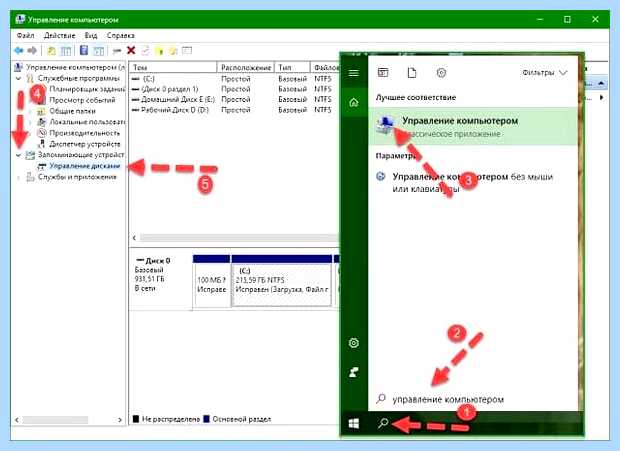Collapse the Служебные программы node
Viewport: 620px width, 451px height.
(x=18, y=78)
